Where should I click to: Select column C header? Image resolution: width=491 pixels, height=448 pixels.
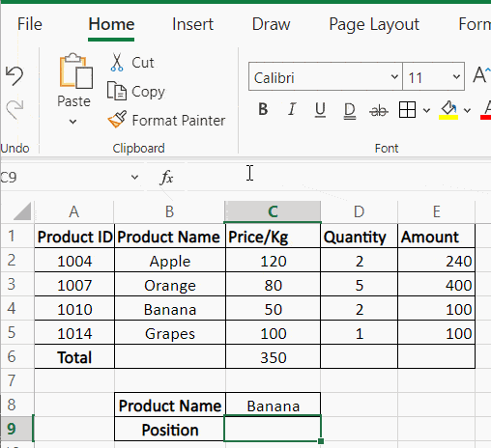pos(273,211)
